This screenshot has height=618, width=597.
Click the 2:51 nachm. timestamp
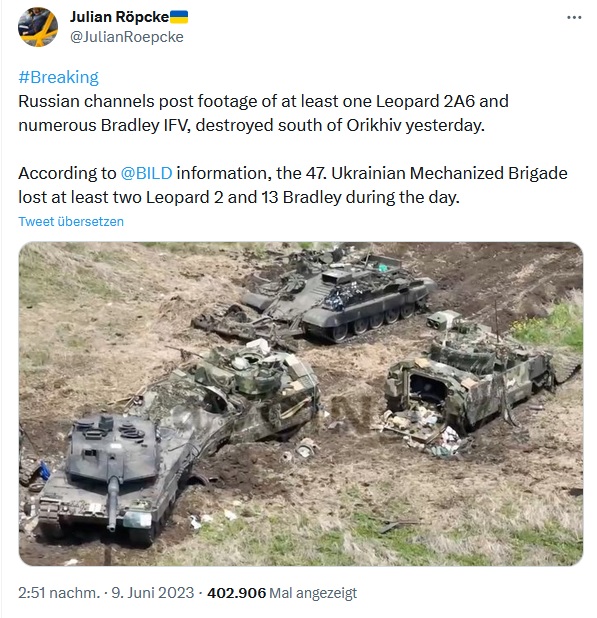click(60, 593)
